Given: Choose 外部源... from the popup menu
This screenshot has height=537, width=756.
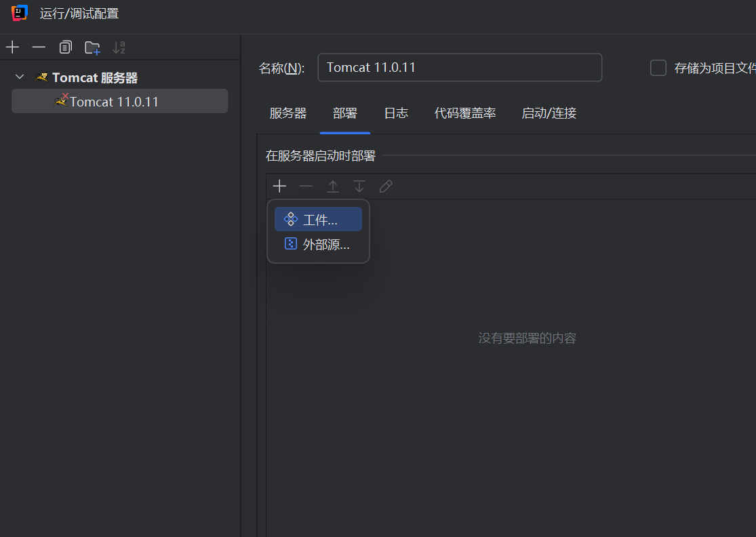Looking at the screenshot, I should [x=318, y=244].
